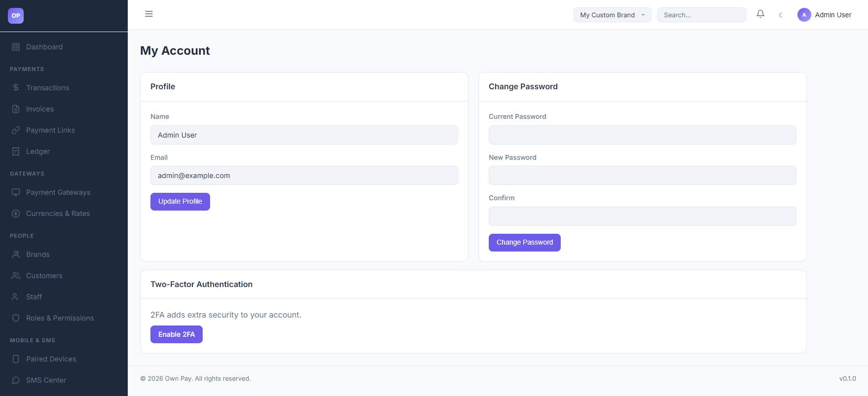Focus the Confirm password field
Image resolution: width=868 pixels, height=396 pixels.
coord(642,216)
